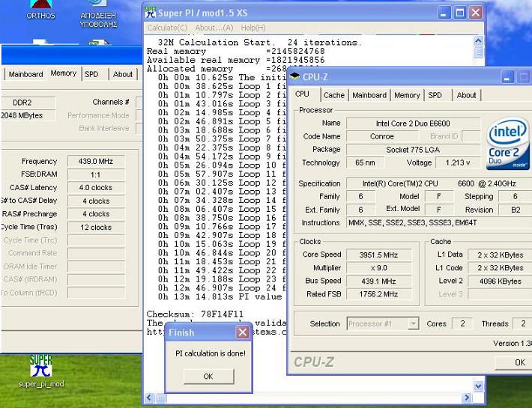
Task: Click the Cores count field
Action: tap(462, 323)
